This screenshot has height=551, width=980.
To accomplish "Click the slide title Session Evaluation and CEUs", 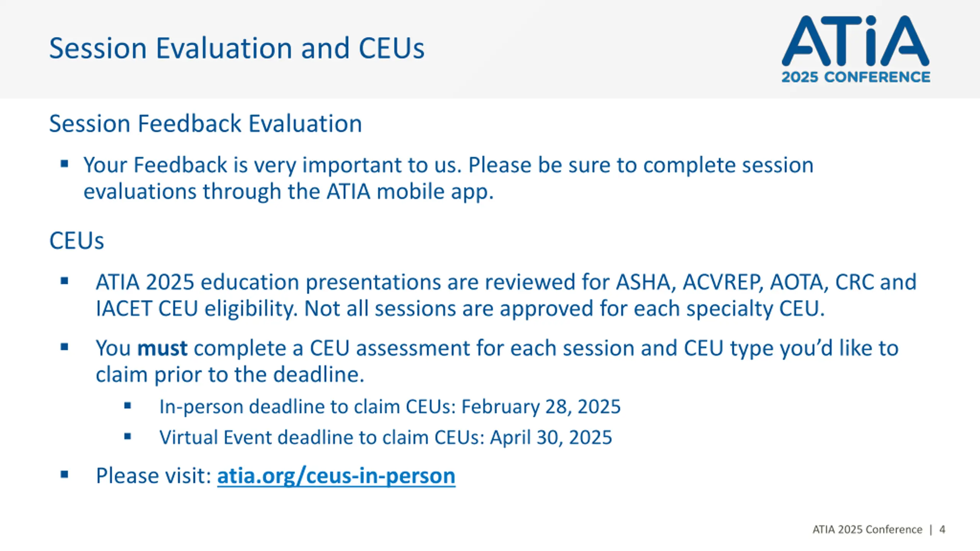I will (x=237, y=49).
